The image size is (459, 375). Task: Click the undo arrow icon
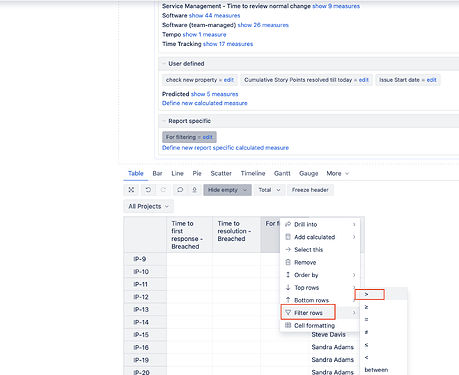(x=148, y=190)
